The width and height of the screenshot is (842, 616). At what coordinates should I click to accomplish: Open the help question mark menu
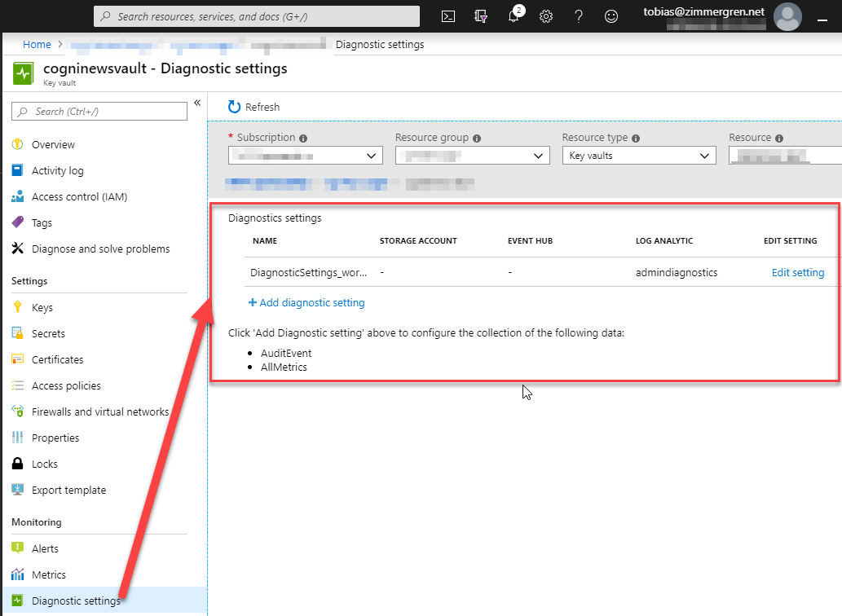pos(579,16)
